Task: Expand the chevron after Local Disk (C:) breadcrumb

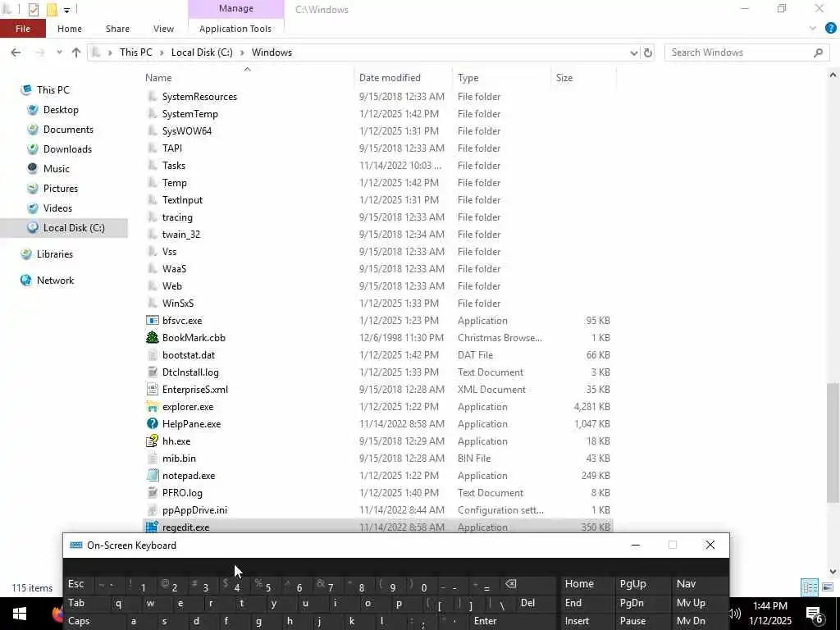Action: coord(242,52)
